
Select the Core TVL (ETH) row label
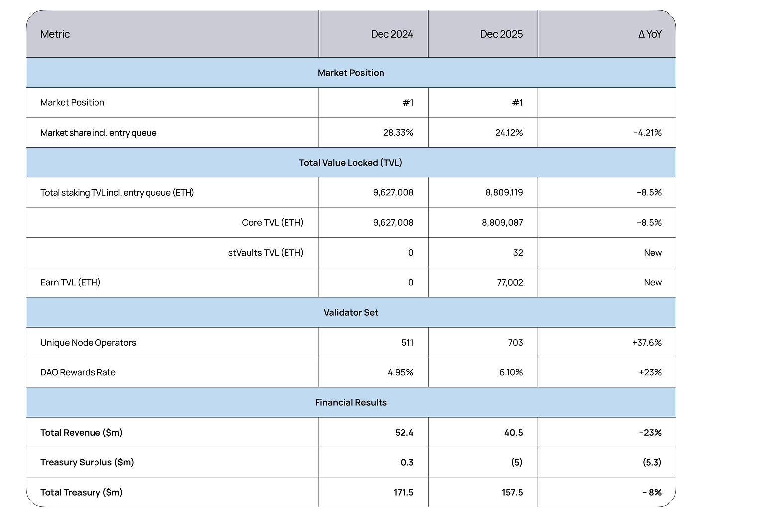[x=273, y=223]
